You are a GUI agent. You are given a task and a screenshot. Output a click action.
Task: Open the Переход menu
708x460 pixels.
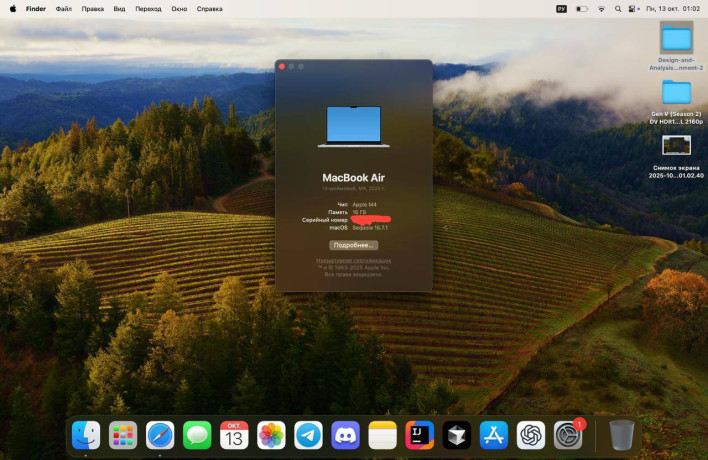coord(148,8)
